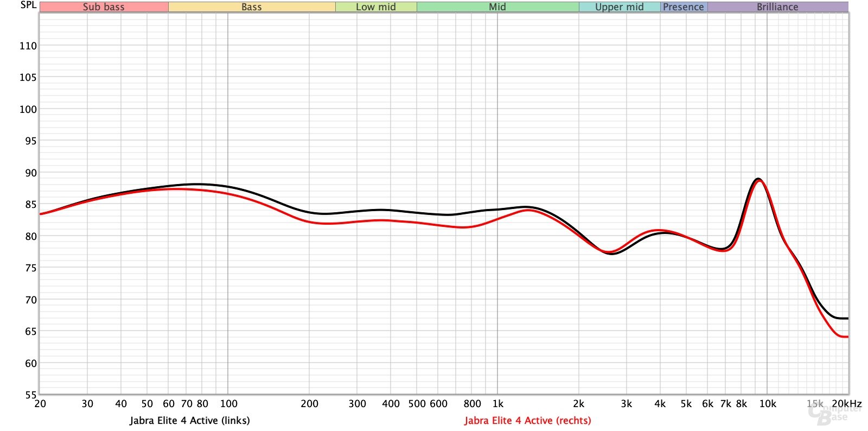Click the 55 value on SPL axis
This screenshot has height=431, width=868.
click(x=31, y=395)
